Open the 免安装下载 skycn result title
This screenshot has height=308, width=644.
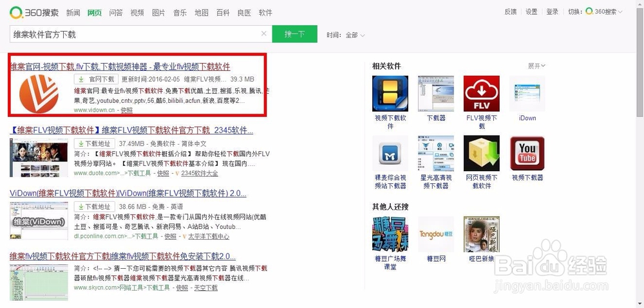click(123, 257)
